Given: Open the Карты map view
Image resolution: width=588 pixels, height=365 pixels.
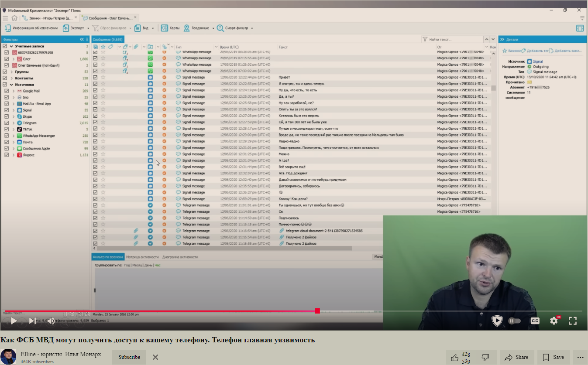Looking at the screenshot, I should [170, 28].
